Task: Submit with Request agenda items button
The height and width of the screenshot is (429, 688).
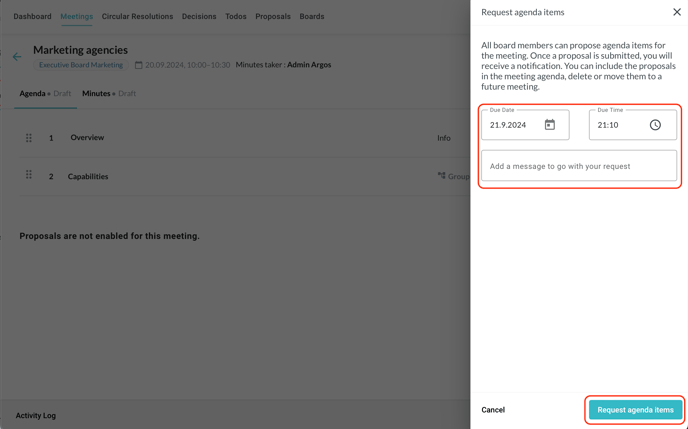Action: [x=635, y=410]
